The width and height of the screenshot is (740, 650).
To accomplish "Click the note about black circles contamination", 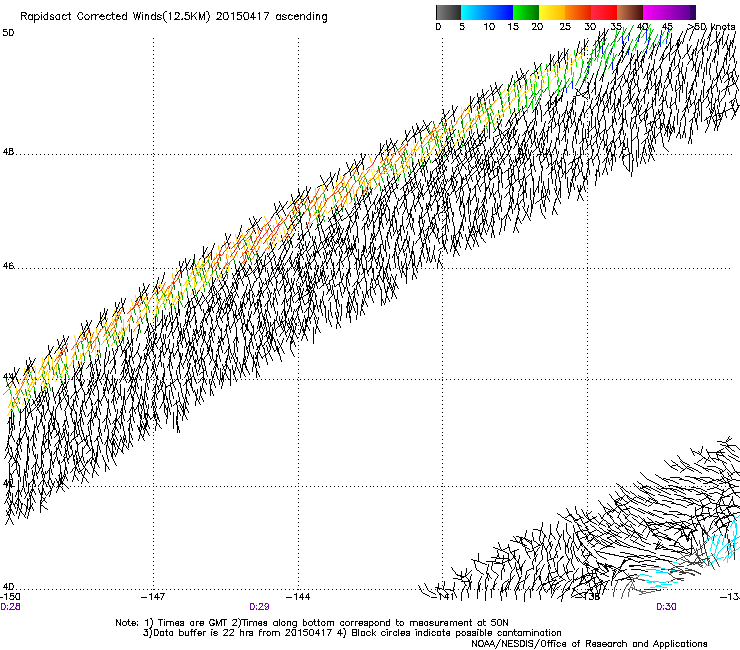I will coord(449,633).
